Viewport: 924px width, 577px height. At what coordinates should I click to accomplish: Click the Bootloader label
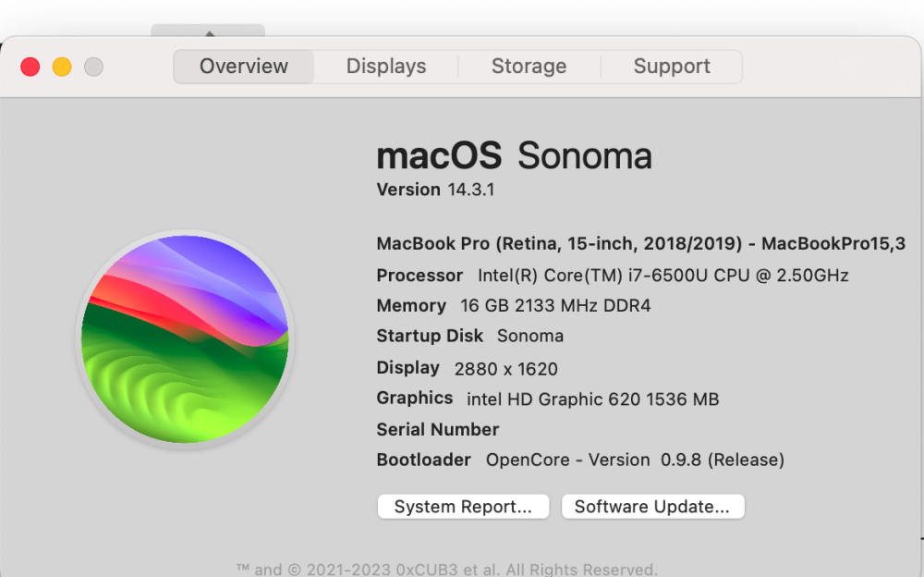coord(424,460)
